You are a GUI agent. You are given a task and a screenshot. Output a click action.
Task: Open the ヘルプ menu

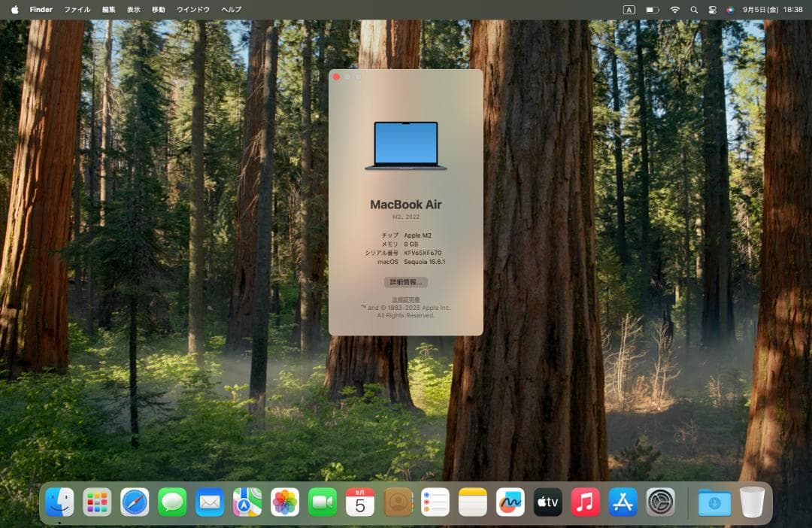click(x=230, y=9)
